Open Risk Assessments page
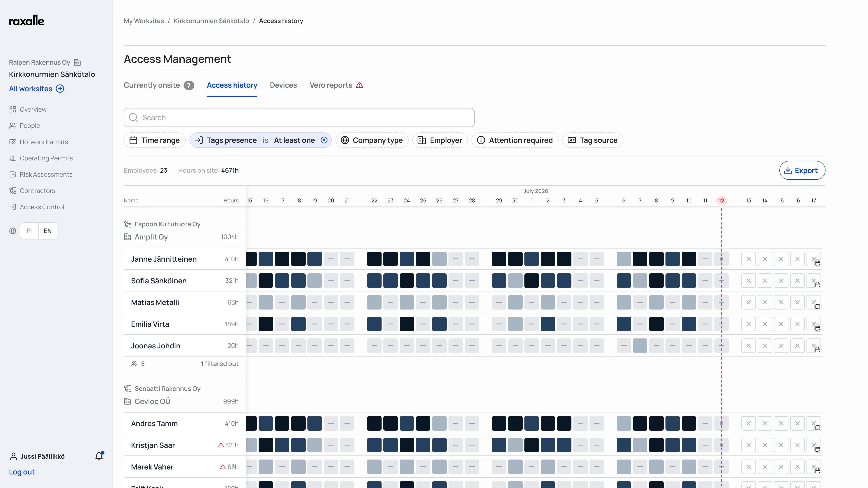 pyautogui.click(x=46, y=174)
